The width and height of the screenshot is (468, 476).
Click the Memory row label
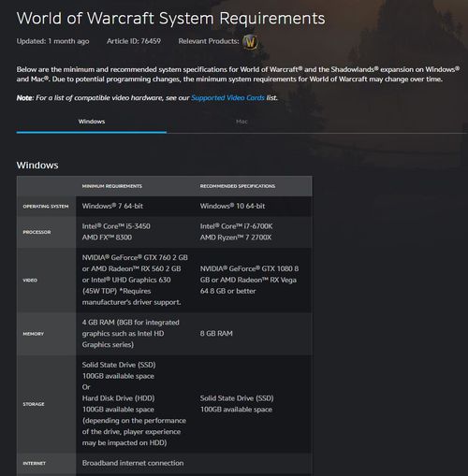click(33, 334)
